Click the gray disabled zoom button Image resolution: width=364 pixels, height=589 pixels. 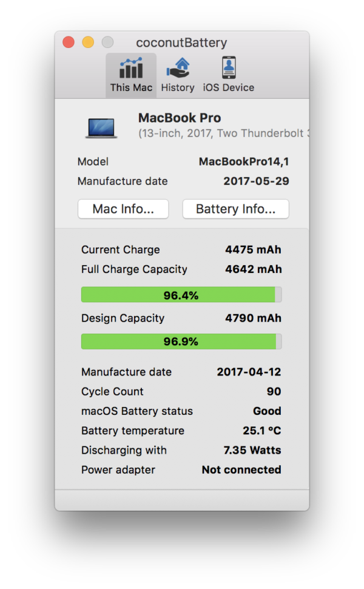click(107, 42)
